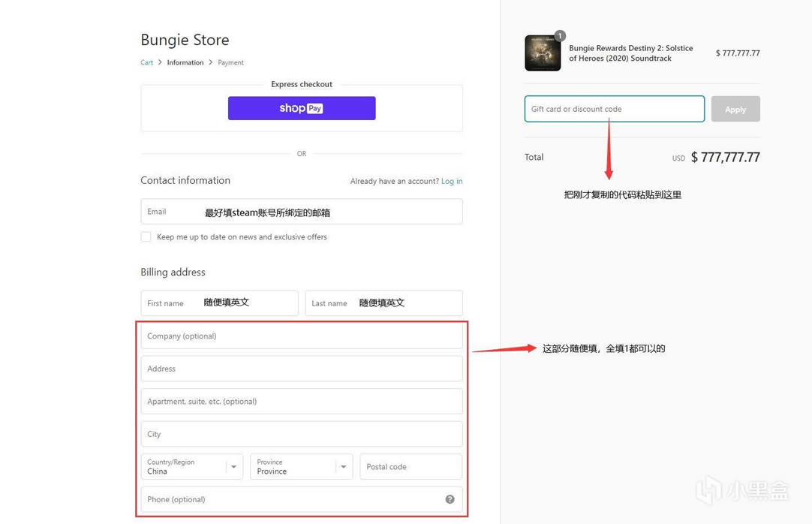
Task: Open the Country/Region dropdown
Action: [191, 467]
